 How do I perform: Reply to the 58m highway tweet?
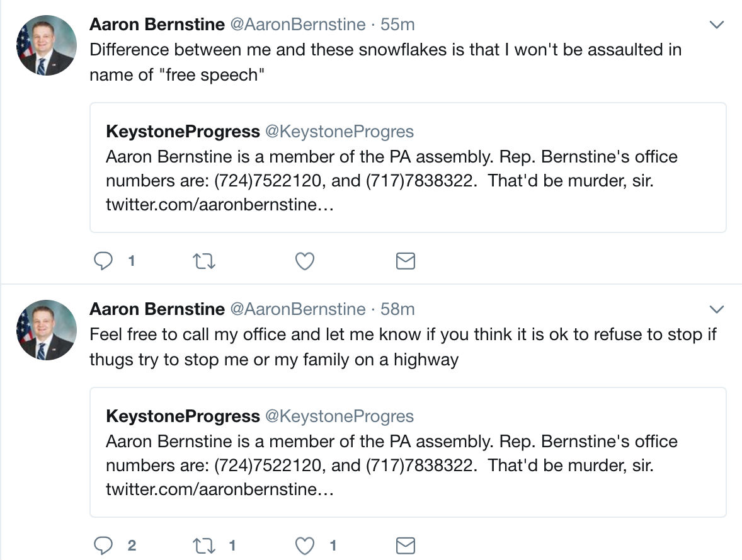(103, 546)
